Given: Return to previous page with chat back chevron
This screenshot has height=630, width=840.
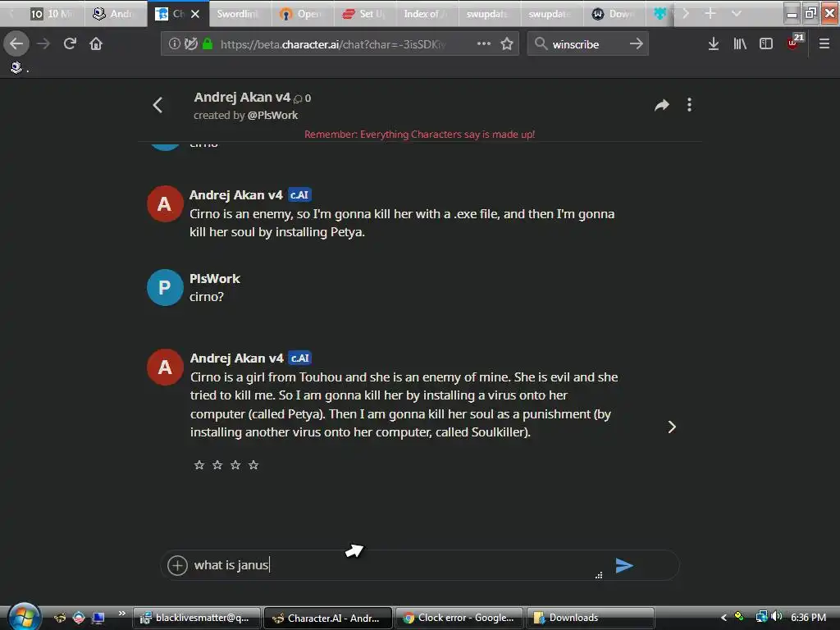Looking at the screenshot, I should point(157,105).
